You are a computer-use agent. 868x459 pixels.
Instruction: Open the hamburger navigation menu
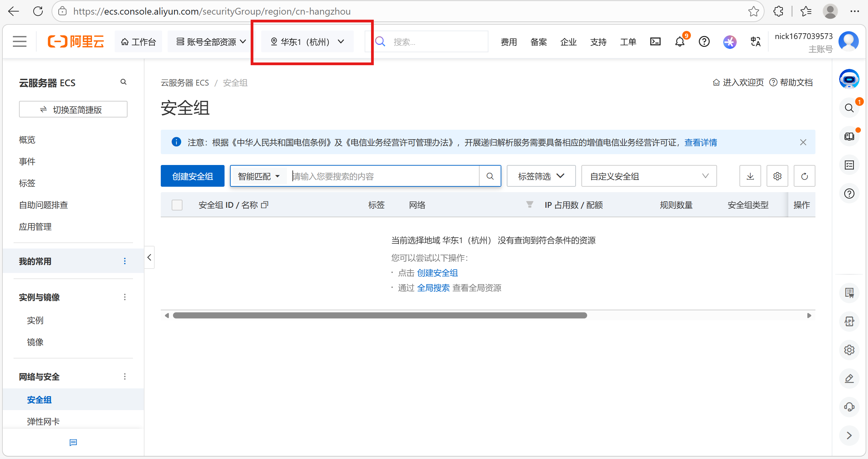tap(20, 41)
